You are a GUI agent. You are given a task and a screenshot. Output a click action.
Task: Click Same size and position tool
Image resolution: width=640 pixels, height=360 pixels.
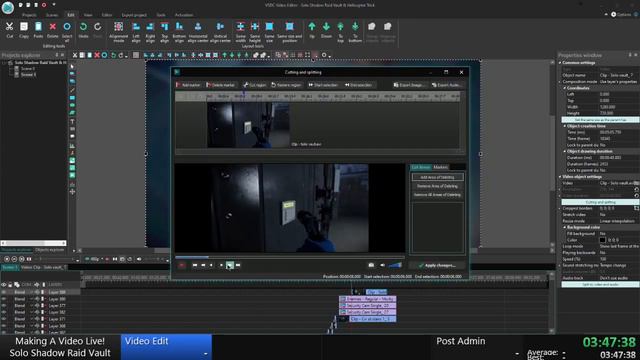[x=289, y=32]
